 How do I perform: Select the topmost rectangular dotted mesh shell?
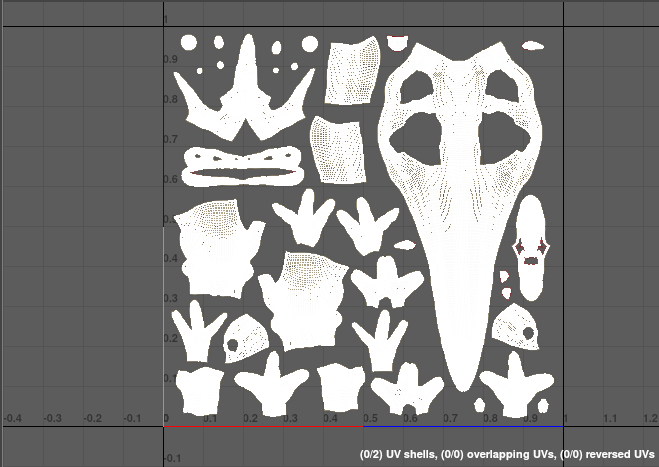pos(352,71)
